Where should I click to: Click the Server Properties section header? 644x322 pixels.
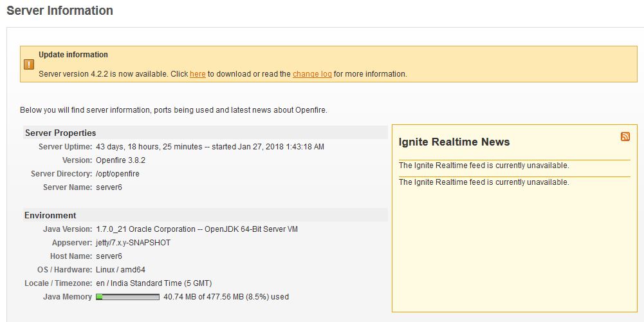(205, 133)
